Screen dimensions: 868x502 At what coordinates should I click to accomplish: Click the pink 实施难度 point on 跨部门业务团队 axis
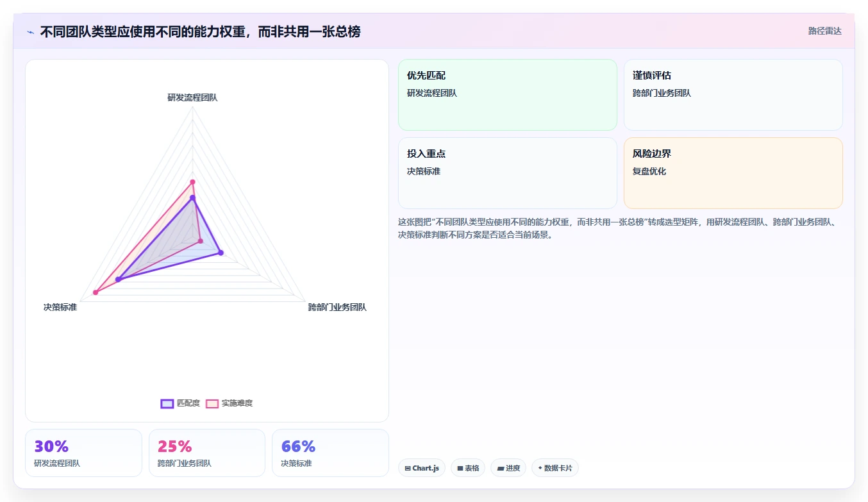(x=201, y=241)
